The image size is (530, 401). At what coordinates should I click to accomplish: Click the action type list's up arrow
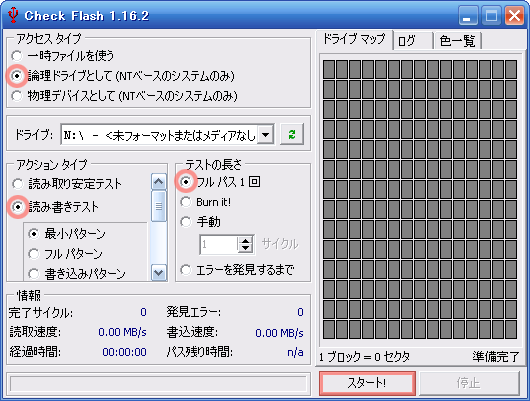click(159, 182)
